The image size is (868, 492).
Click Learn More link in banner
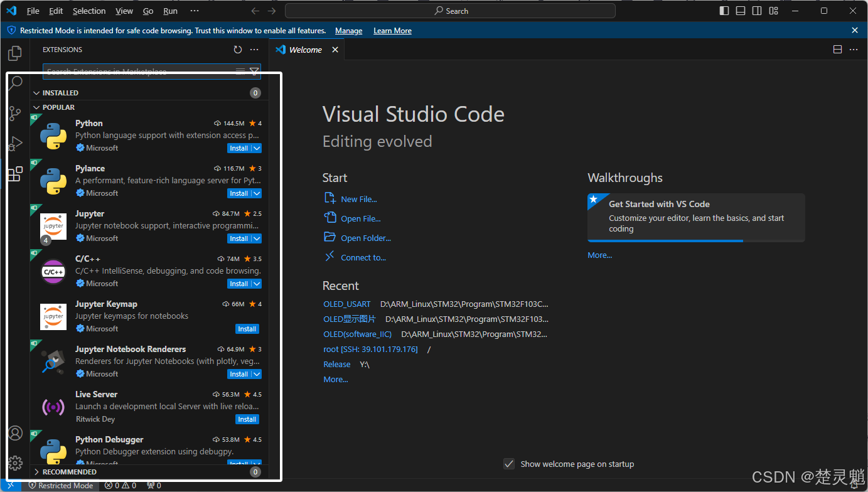coord(392,31)
